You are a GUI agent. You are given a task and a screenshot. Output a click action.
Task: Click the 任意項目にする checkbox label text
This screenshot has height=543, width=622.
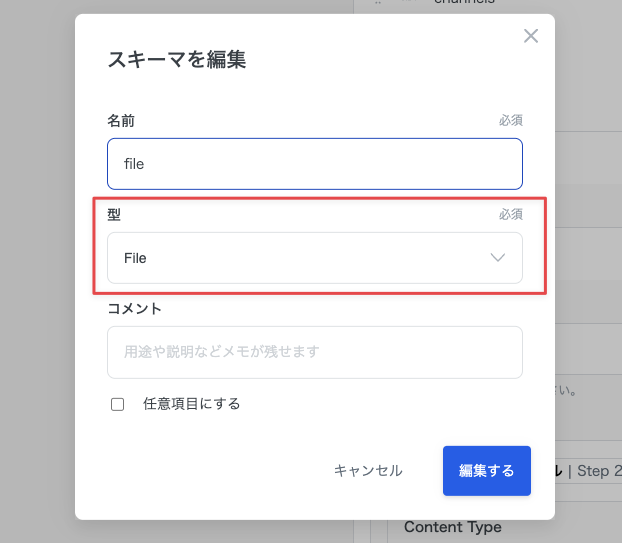pyautogui.click(x=191, y=404)
